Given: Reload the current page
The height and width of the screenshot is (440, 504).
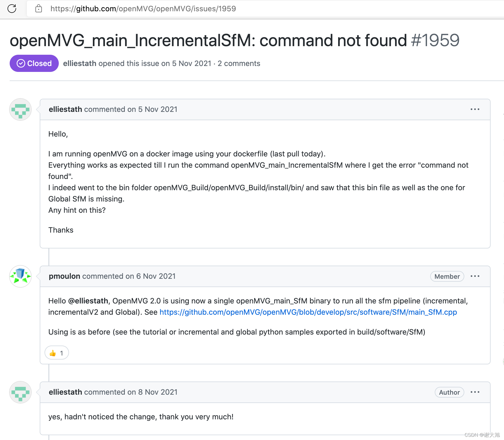Looking at the screenshot, I should [12, 9].
